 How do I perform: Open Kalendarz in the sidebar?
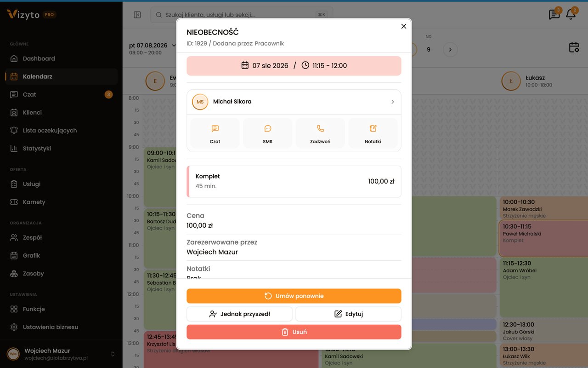pyautogui.click(x=61, y=76)
